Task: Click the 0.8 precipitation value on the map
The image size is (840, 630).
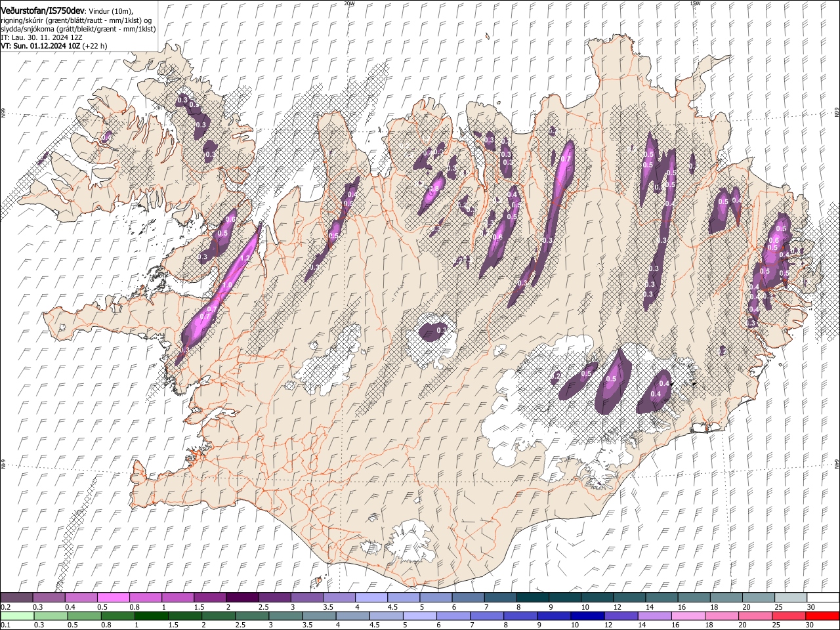Action: coord(434,189)
